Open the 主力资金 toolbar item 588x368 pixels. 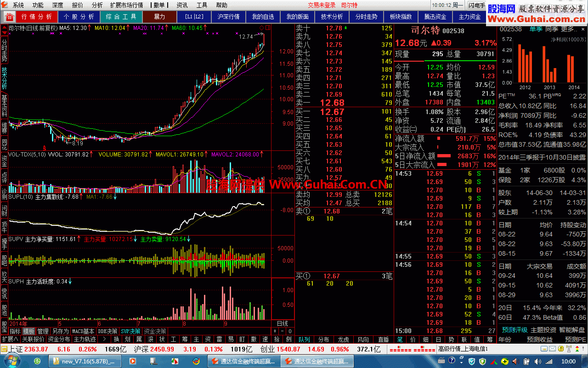coord(470,17)
